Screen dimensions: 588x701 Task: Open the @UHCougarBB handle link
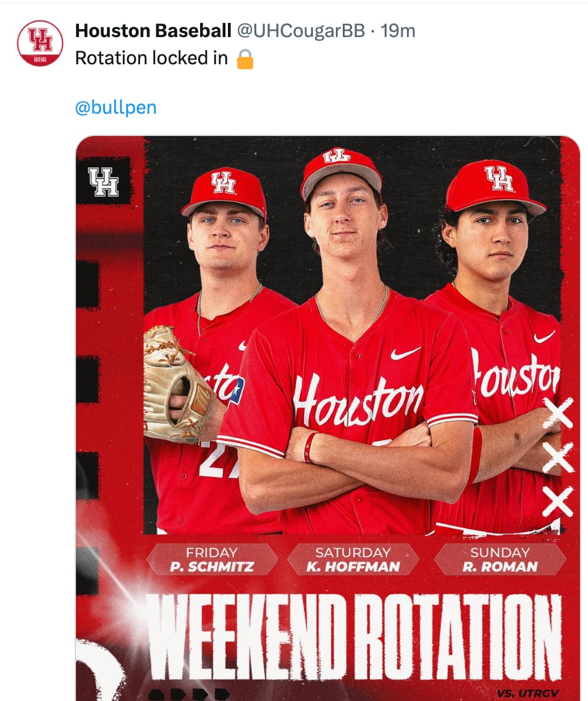tap(300, 30)
